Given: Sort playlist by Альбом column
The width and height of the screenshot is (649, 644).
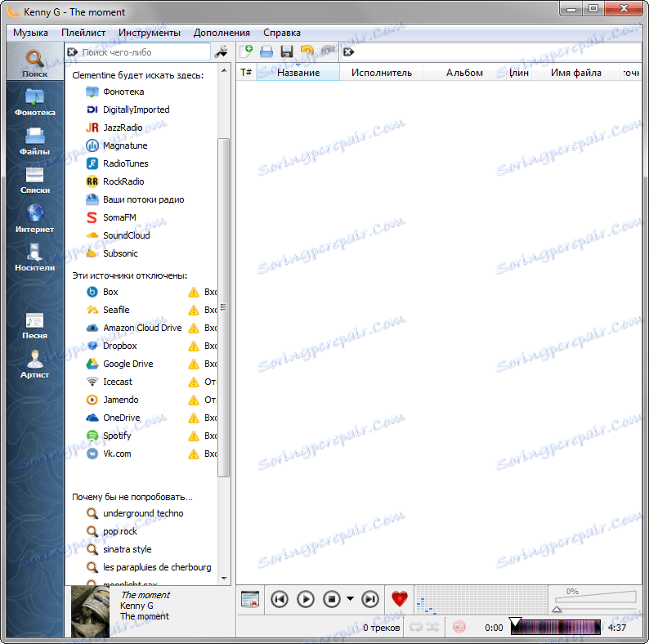Looking at the screenshot, I should click(464, 73).
